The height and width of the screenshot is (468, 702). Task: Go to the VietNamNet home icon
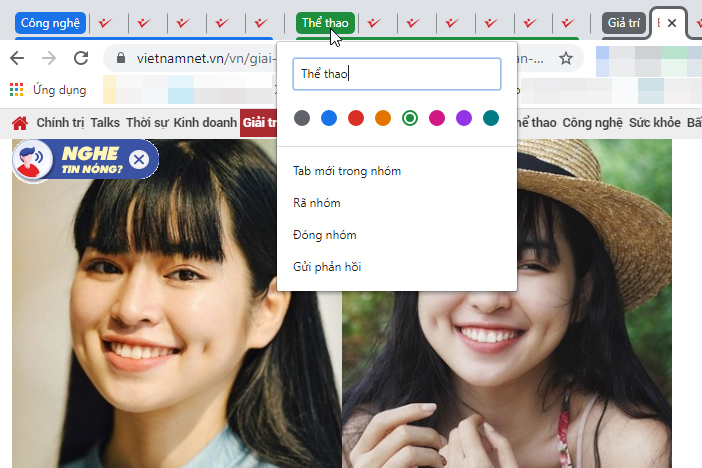click(x=20, y=123)
